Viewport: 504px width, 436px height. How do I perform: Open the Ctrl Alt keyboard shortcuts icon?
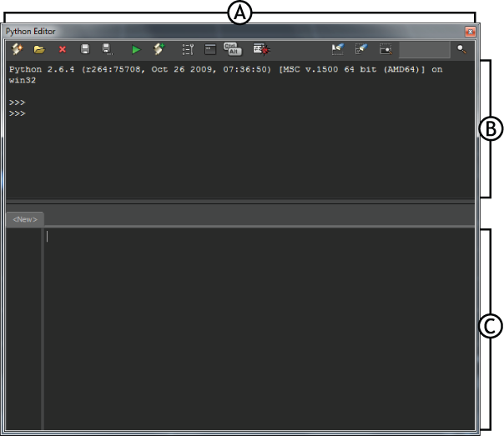233,49
